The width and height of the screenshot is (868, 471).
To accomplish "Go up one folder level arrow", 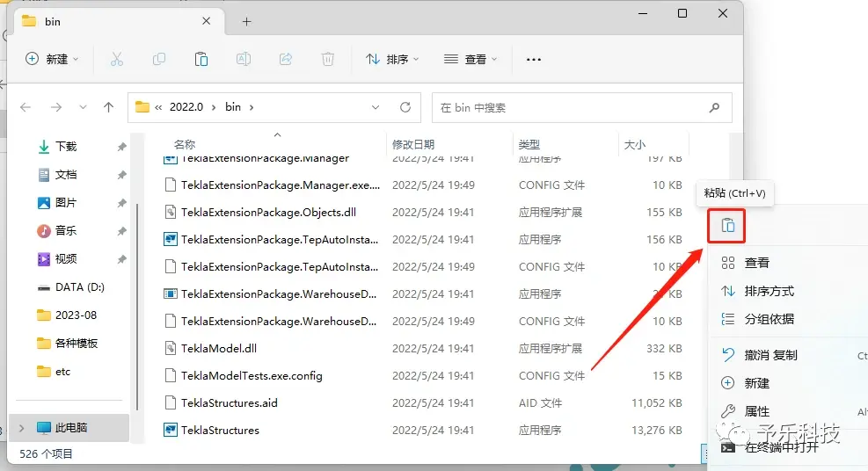I will [x=108, y=107].
